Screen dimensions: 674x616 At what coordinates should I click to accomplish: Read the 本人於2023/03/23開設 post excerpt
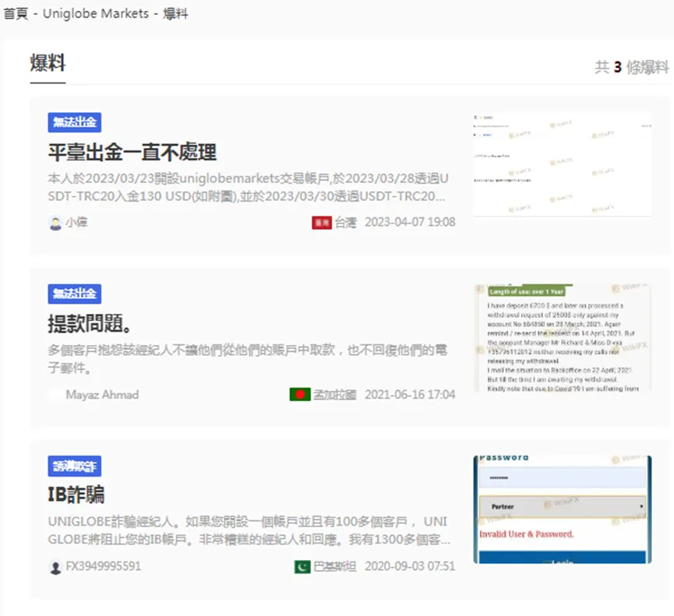tap(249, 187)
